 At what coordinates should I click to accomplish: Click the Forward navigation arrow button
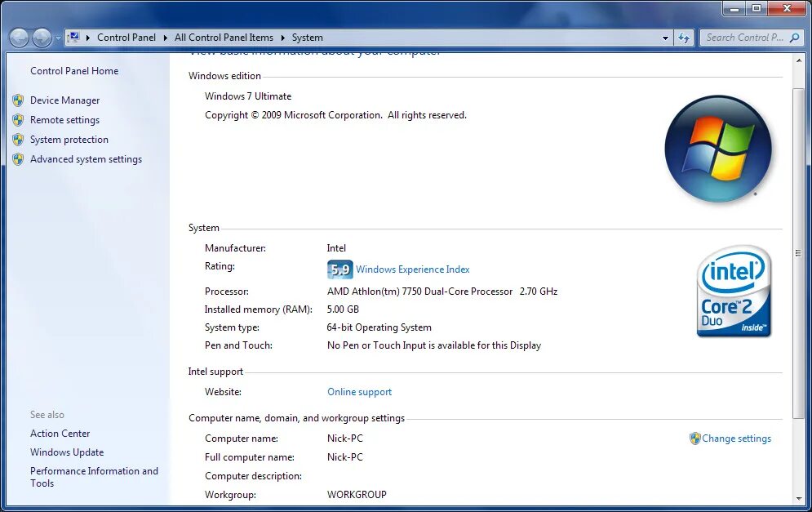[42, 38]
